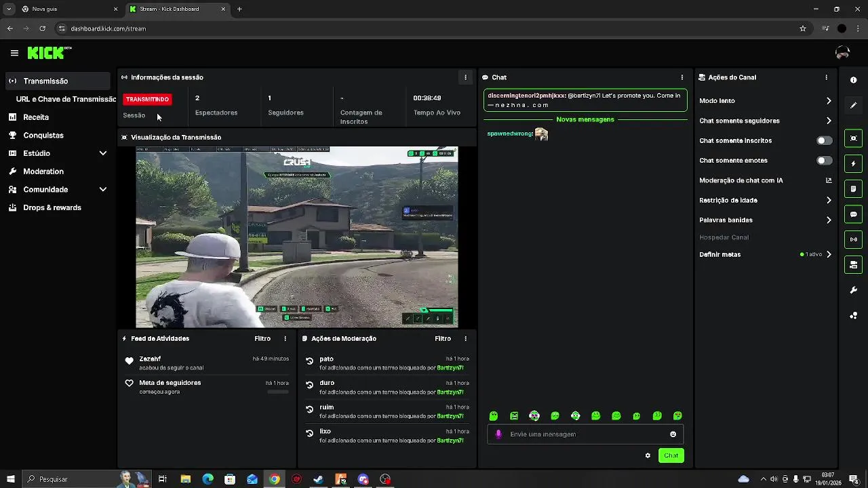Open the user profile avatar menu

click(842, 53)
